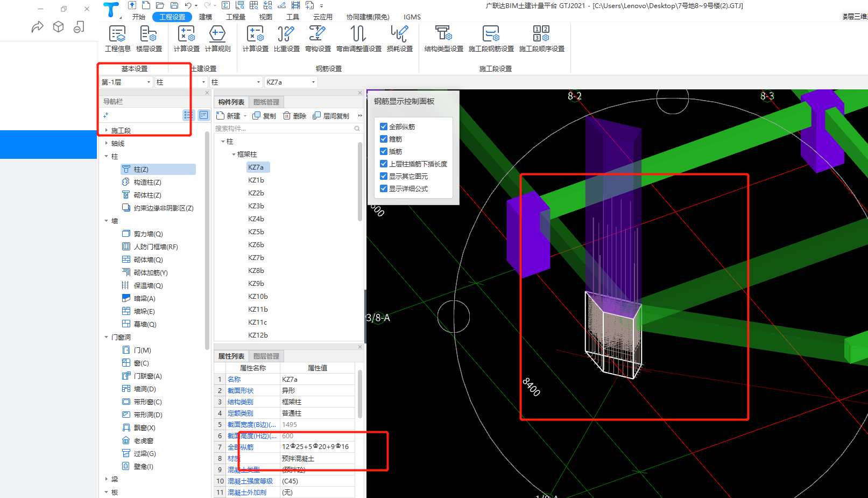The width and height of the screenshot is (868, 498).
Task: Switch to the 视图 ribbon tab
Action: coord(266,17)
